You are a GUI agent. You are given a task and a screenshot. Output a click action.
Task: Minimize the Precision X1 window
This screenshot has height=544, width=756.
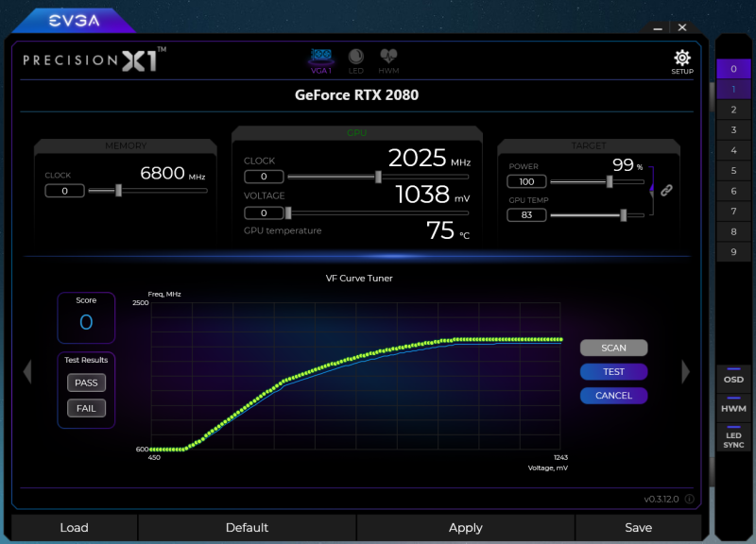point(658,28)
